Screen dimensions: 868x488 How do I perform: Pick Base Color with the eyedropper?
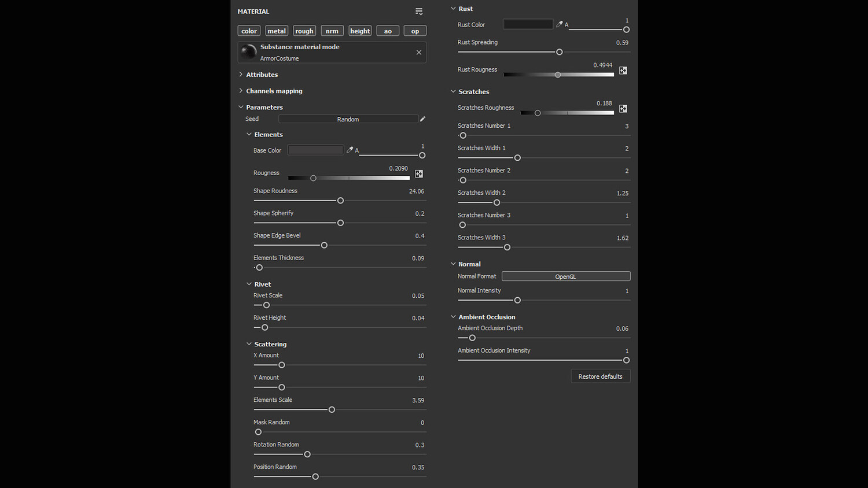tap(350, 150)
